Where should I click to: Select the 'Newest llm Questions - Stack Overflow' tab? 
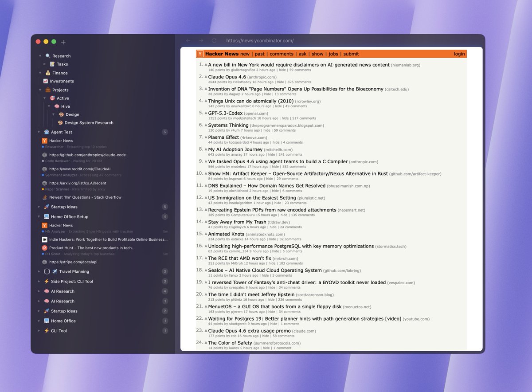[x=85, y=197]
